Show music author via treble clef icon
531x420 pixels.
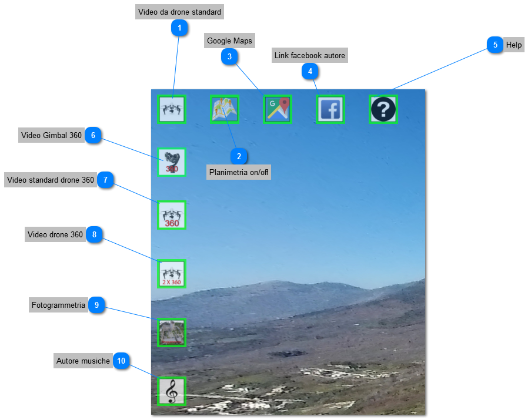(172, 391)
